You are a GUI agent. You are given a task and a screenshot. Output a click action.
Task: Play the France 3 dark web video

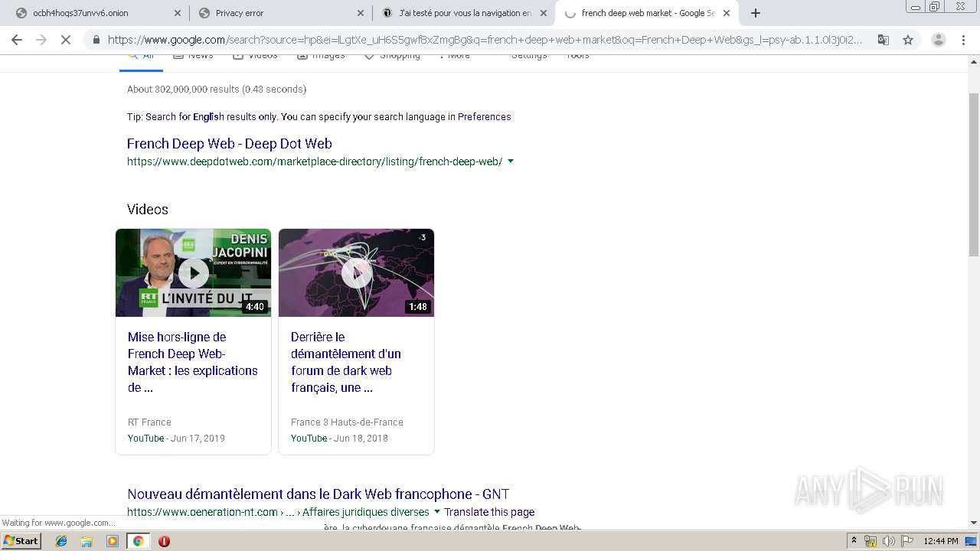[356, 272]
